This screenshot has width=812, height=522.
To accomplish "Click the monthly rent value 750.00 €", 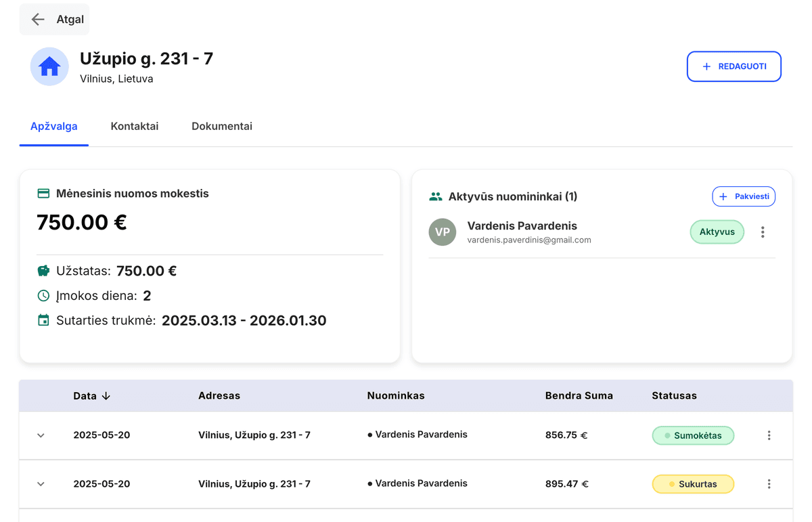I will coord(82,222).
